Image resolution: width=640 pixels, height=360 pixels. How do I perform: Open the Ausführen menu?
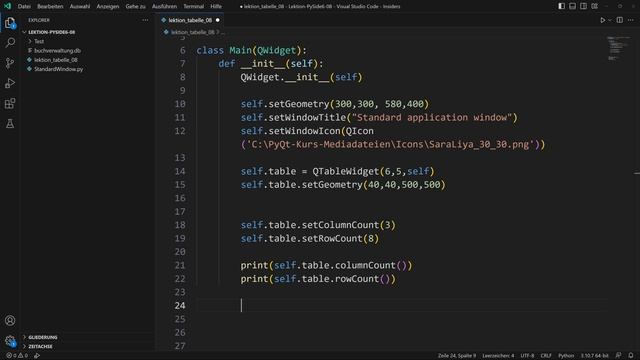(x=164, y=6)
